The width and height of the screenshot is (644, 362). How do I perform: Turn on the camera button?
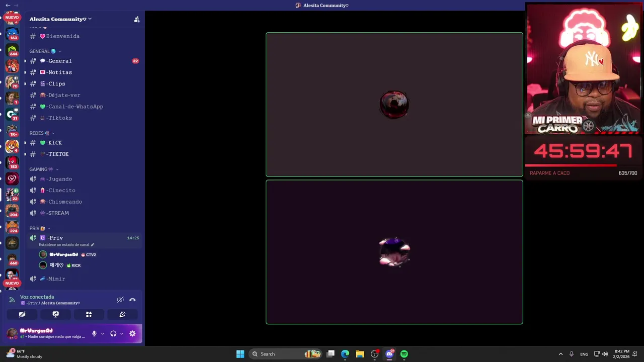[x=22, y=314]
